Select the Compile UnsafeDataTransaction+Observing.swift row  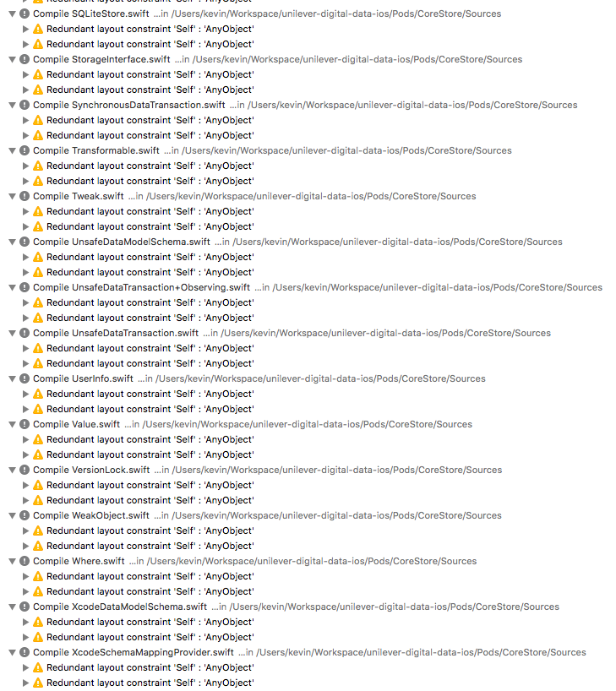306,287
